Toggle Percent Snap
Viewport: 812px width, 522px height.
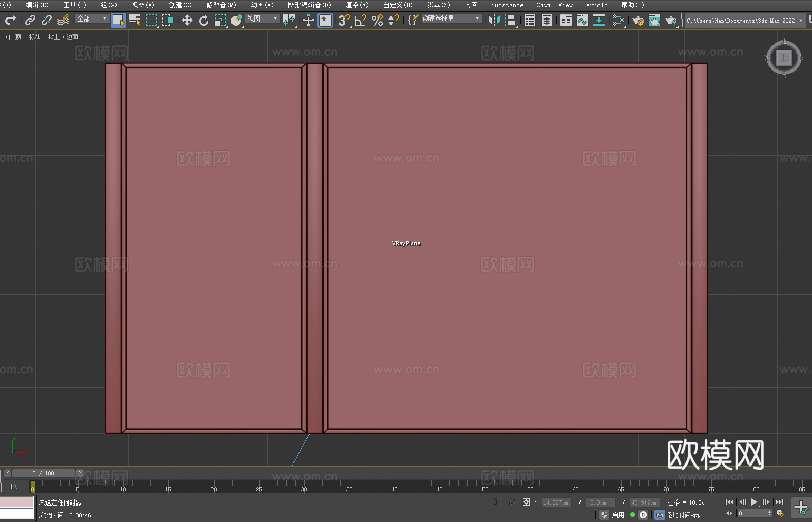coord(377,21)
